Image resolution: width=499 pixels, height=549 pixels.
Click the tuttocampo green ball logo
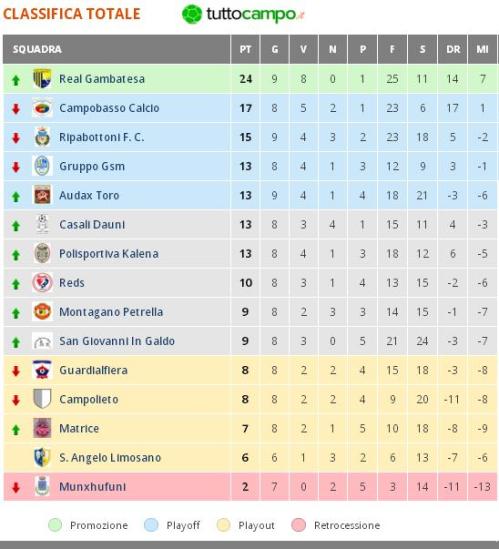(x=192, y=14)
